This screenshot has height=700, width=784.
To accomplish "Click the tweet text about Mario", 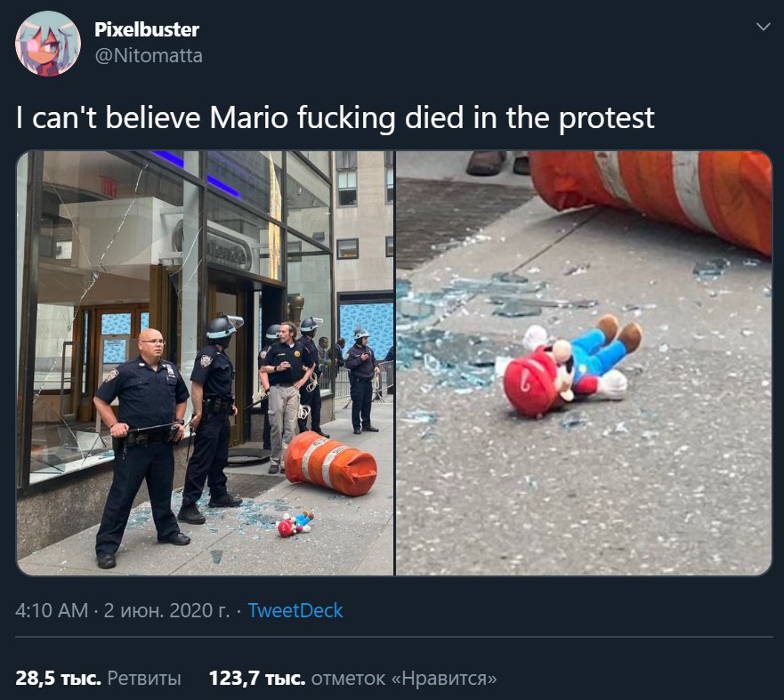I will 335,118.
